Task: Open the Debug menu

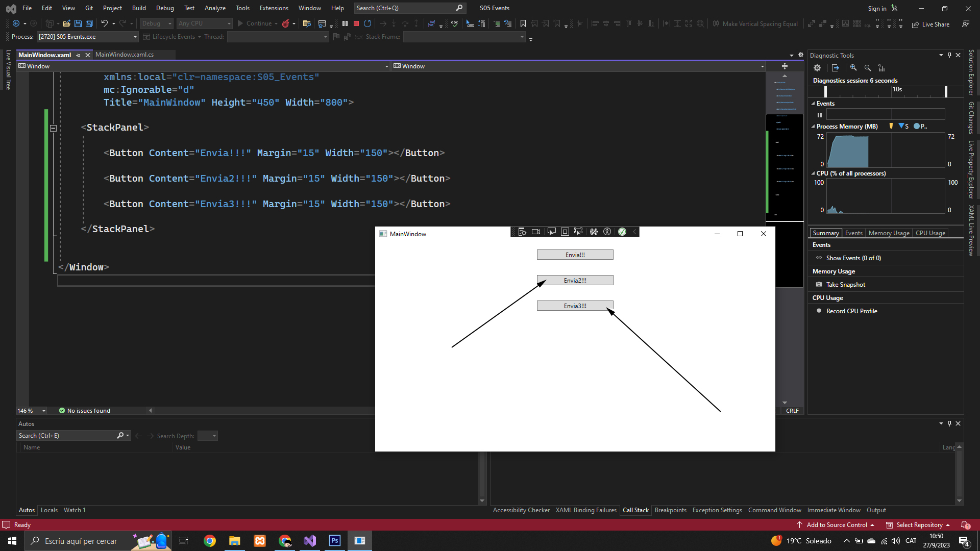Action: point(165,8)
